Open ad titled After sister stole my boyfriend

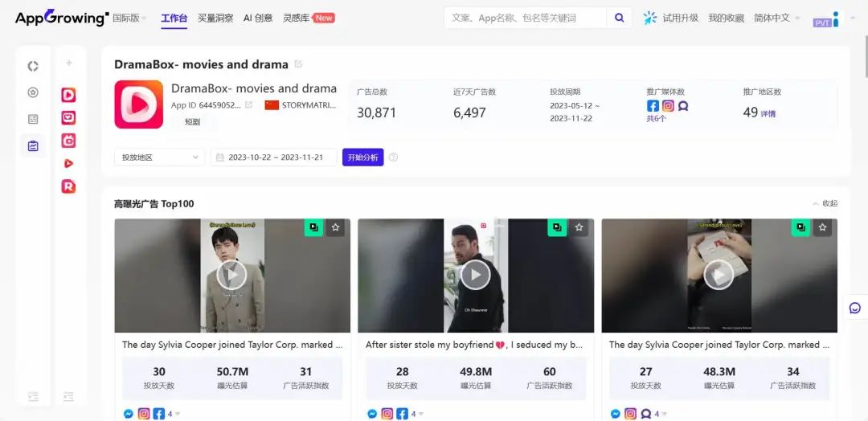[474, 345]
